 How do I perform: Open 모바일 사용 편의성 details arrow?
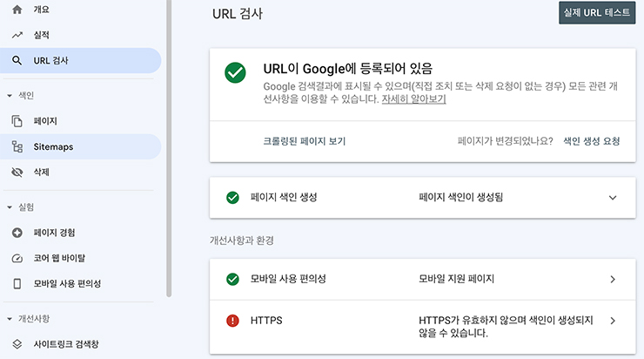click(613, 279)
